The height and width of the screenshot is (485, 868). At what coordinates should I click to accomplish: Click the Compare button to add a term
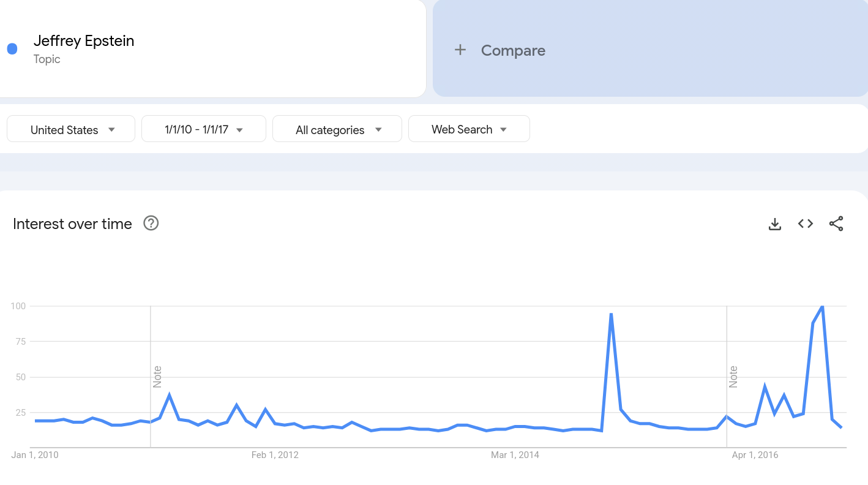tap(650, 48)
